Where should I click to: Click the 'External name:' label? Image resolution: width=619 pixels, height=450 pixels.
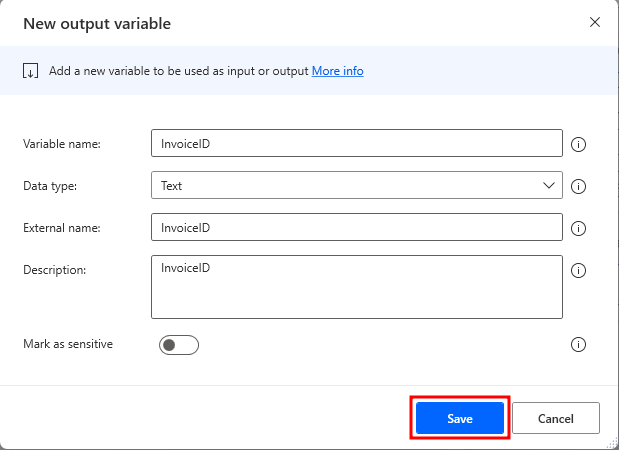tap(62, 228)
